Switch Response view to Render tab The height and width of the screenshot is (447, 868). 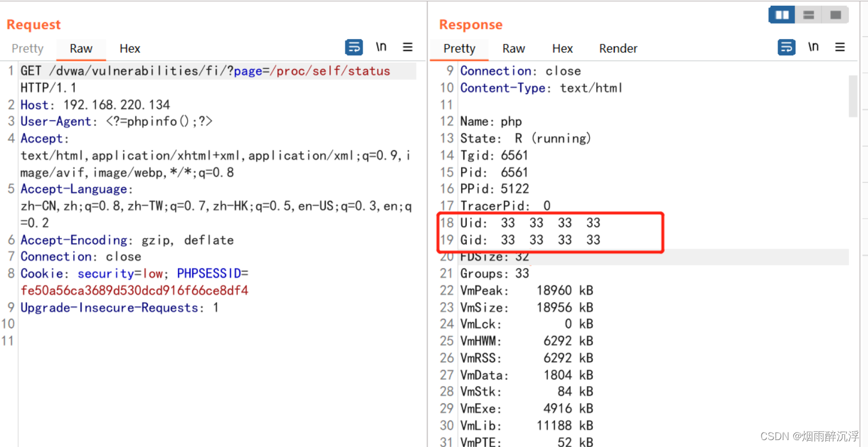pyautogui.click(x=618, y=49)
